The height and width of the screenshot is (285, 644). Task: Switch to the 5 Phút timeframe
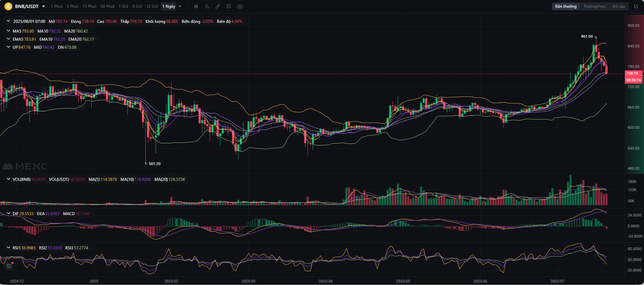(x=72, y=6)
